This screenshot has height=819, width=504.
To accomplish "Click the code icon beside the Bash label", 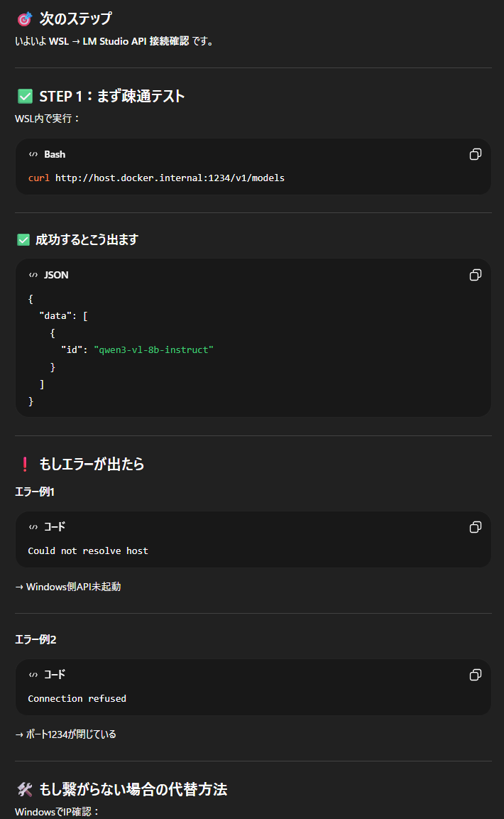I will (x=33, y=154).
